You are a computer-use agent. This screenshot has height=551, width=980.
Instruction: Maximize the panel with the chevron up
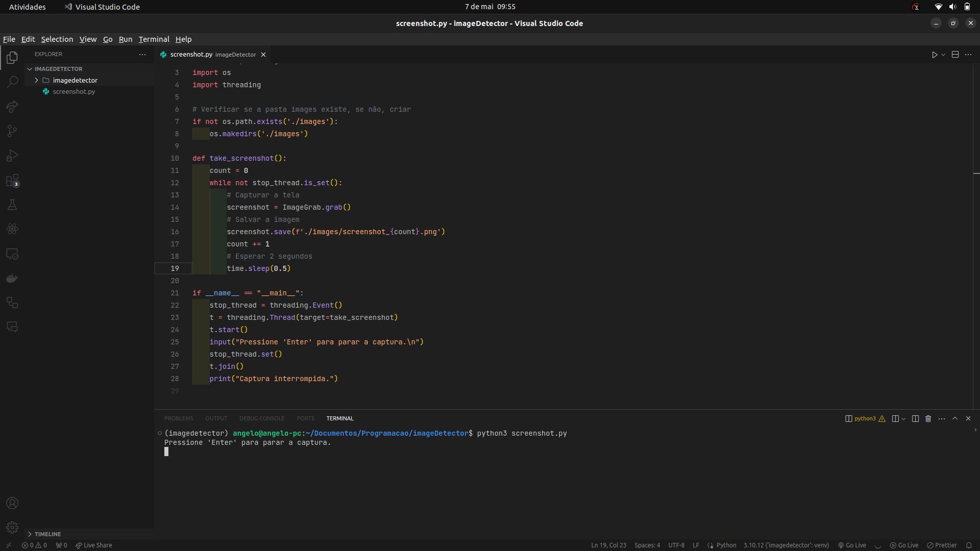point(955,418)
